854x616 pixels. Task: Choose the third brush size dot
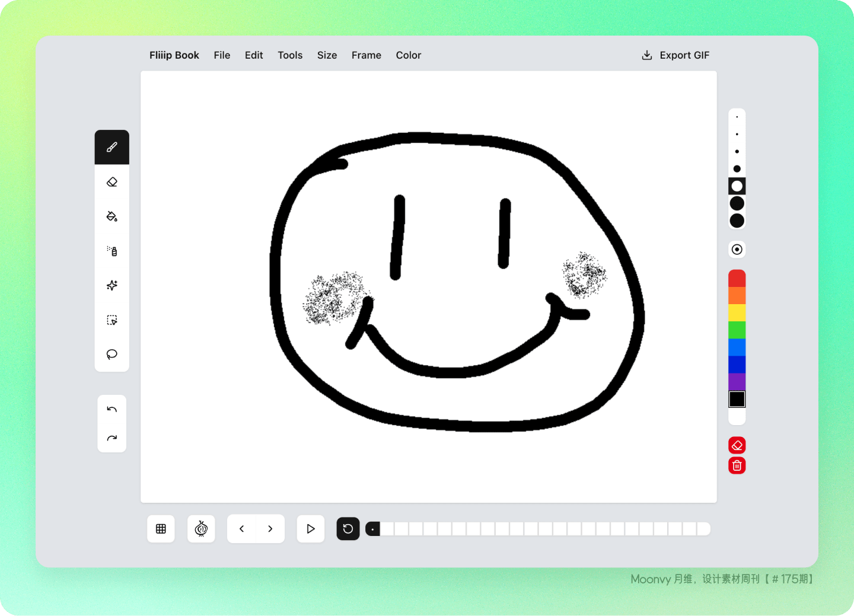coord(737,152)
